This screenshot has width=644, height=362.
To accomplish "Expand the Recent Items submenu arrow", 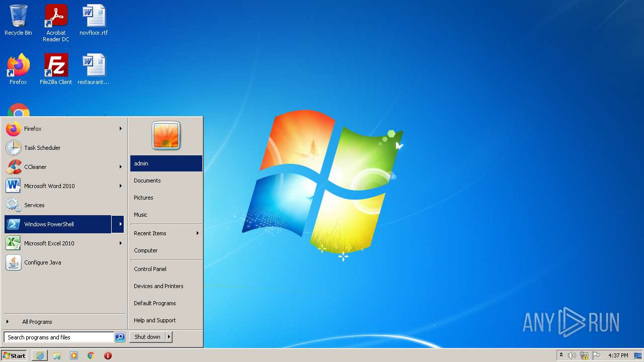I will [198, 233].
